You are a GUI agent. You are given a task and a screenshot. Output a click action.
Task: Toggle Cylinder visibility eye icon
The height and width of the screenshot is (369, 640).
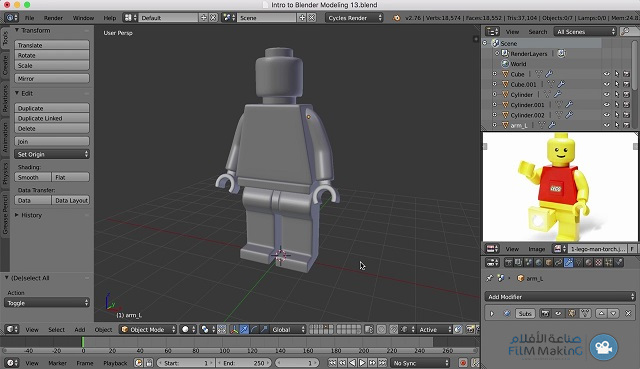point(607,94)
